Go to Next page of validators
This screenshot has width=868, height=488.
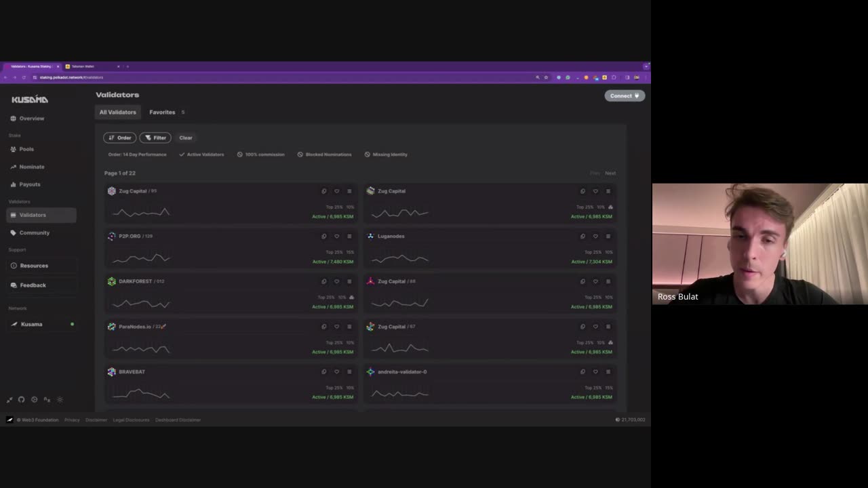[610, 174]
